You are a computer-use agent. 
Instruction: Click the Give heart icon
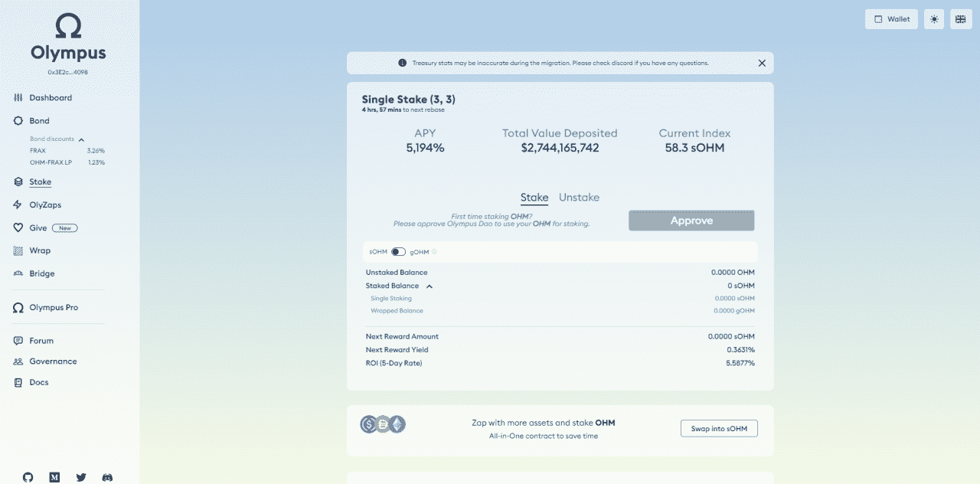[x=18, y=228]
